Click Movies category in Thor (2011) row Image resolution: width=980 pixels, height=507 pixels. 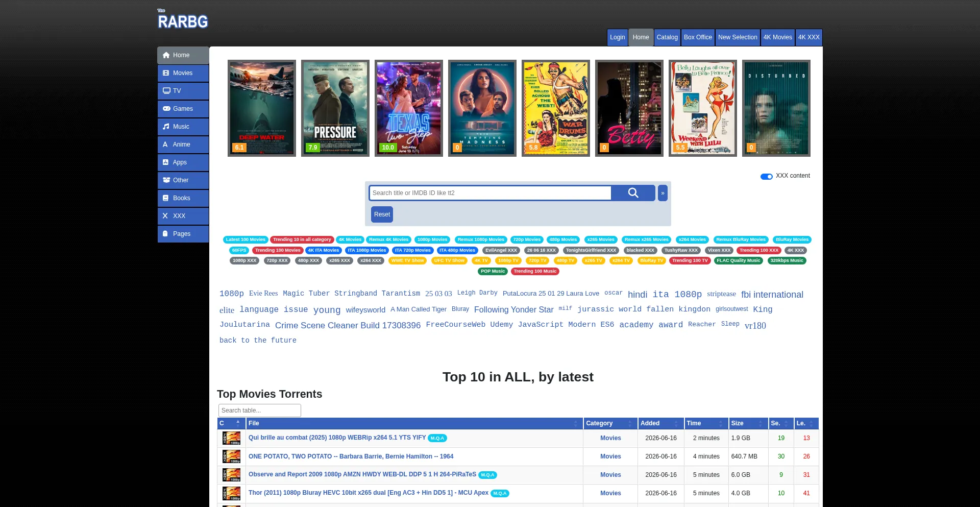(x=610, y=493)
